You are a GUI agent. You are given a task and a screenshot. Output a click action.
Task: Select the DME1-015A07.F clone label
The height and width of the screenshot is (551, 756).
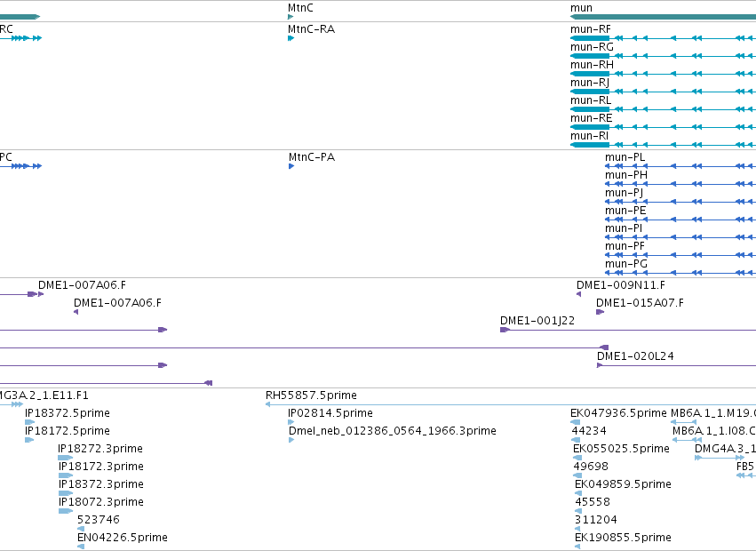coord(640,303)
